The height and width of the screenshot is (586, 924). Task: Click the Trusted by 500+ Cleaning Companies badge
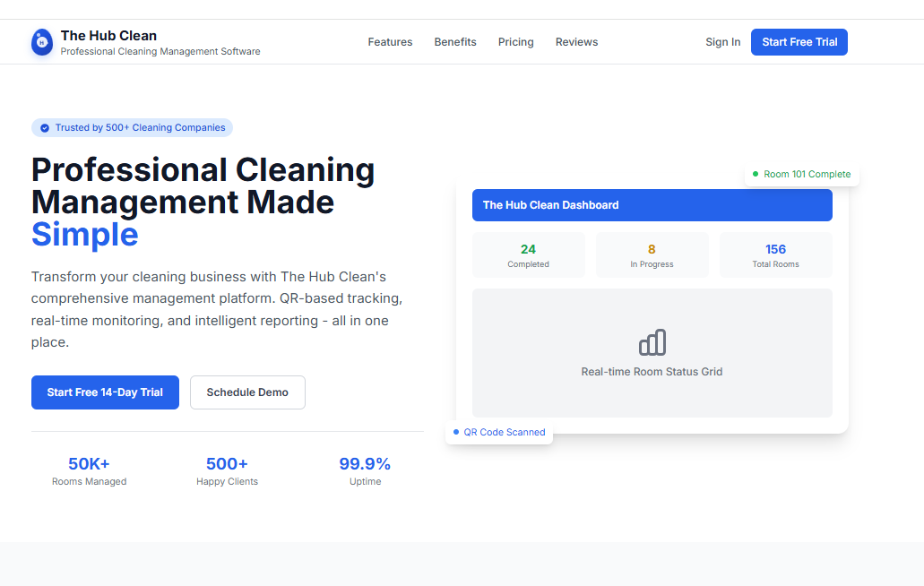point(132,127)
